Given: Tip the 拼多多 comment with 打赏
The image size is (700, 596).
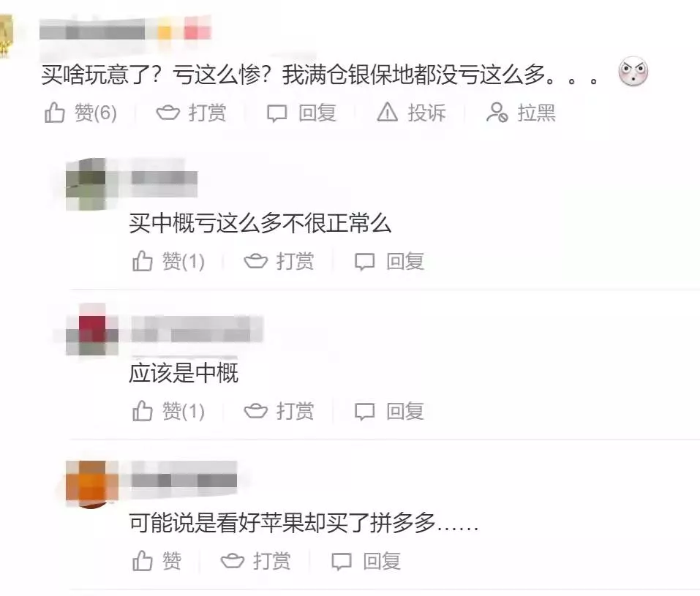Looking at the screenshot, I should [256, 561].
